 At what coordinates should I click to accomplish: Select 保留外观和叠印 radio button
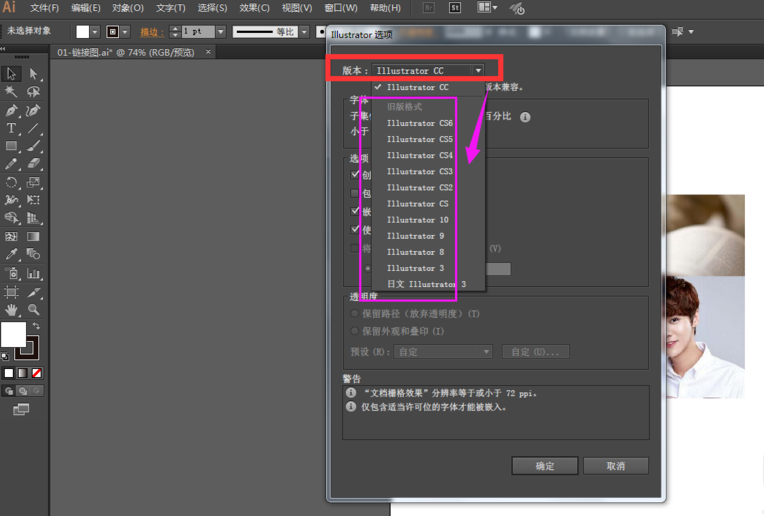point(355,331)
